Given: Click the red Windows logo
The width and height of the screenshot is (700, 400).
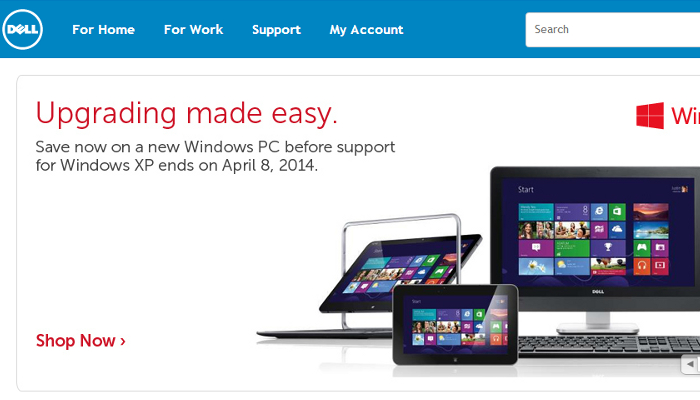Looking at the screenshot, I should tap(650, 116).
